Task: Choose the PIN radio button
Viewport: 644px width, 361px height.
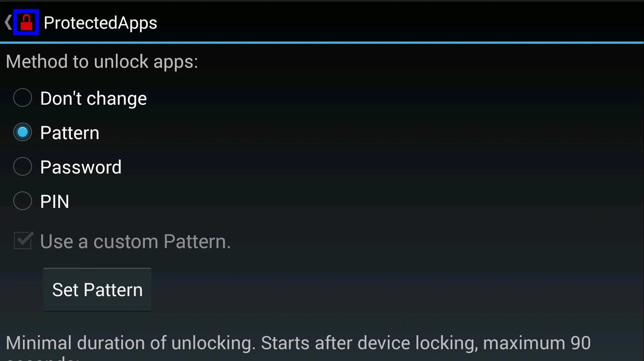Action: point(23,201)
